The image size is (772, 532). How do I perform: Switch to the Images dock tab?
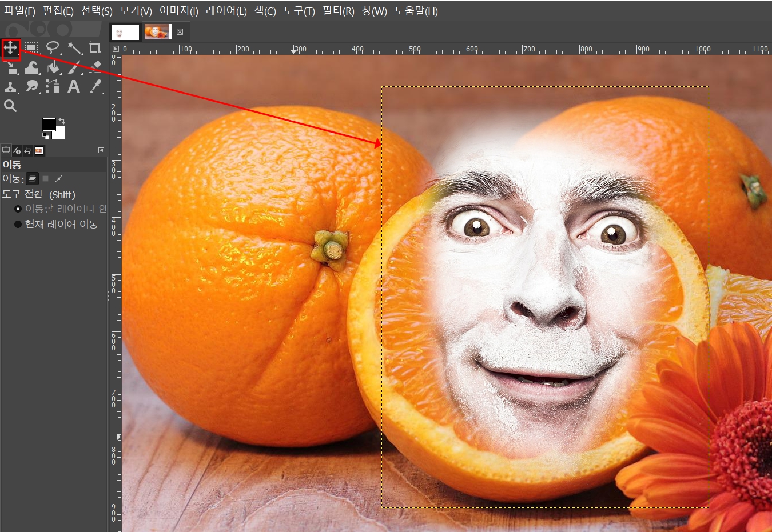(x=39, y=151)
